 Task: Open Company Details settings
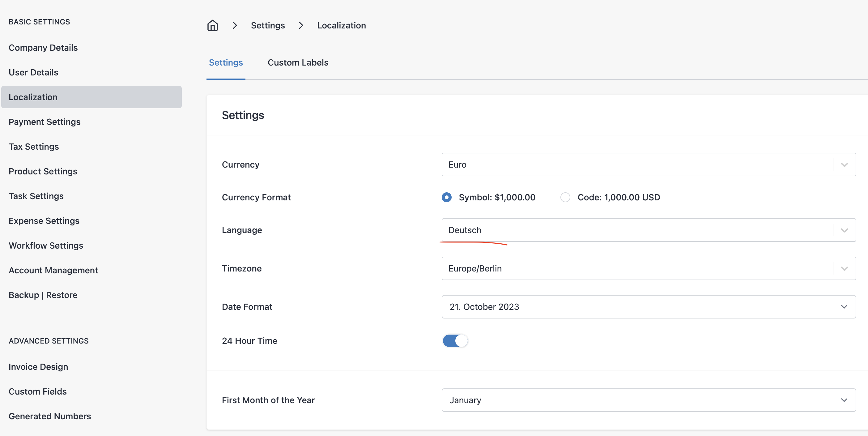pos(43,48)
